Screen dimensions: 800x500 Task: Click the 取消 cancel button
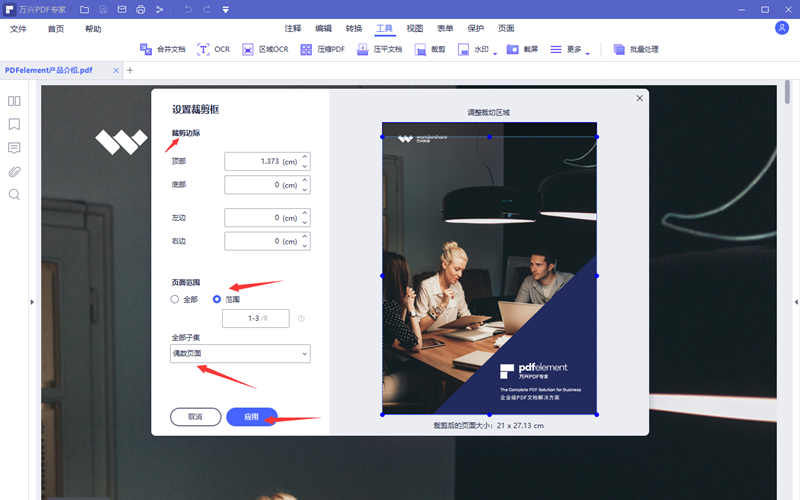(195, 417)
